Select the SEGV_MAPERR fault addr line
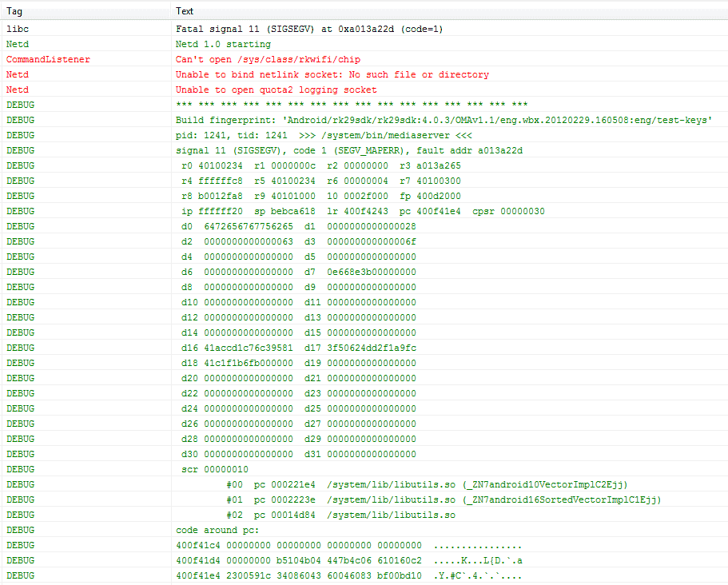The width and height of the screenshot is (728, 585). [x=364, y=150]
